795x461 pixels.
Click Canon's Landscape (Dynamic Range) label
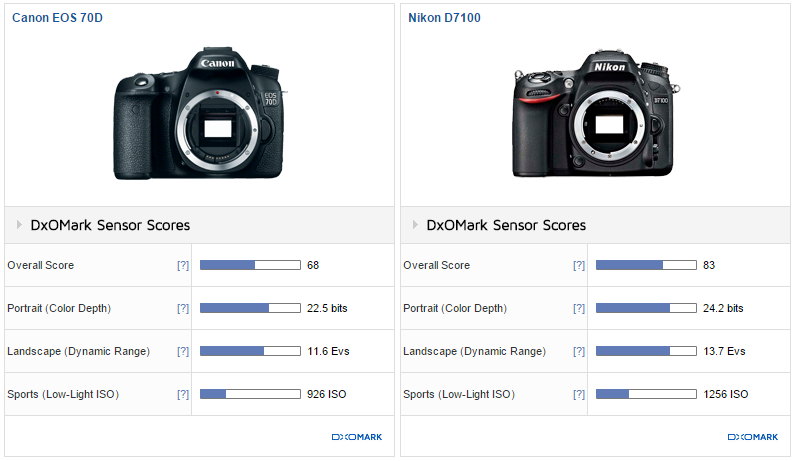79,351
